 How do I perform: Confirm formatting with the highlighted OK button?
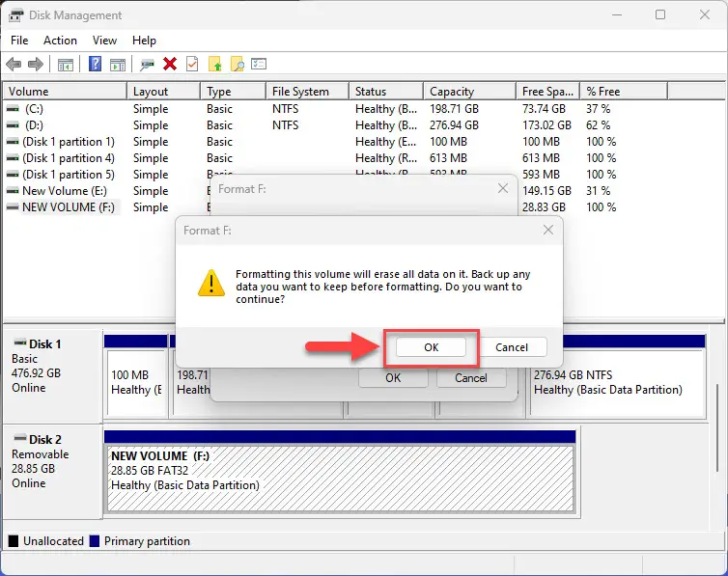coord(431,347)
